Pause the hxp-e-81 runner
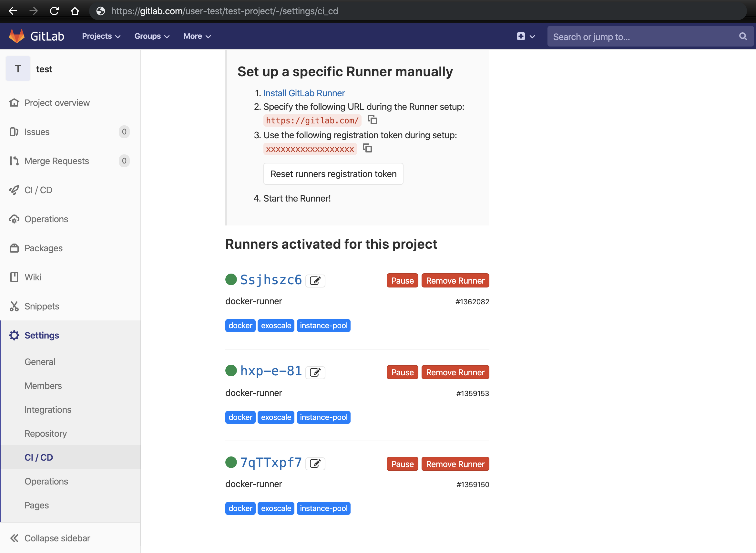This screenshot has width=756, height=553. click(402, 372)
